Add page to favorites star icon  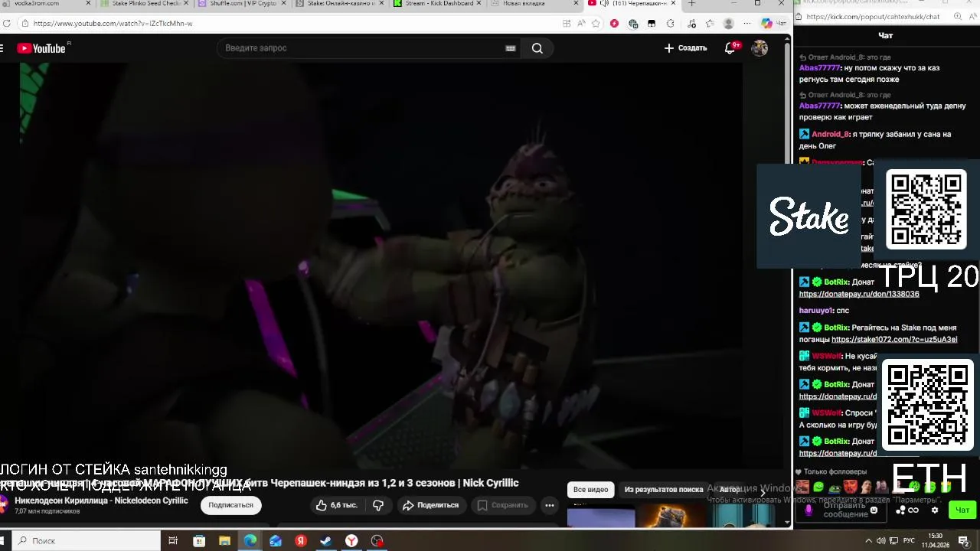click(x=596, y=24)
